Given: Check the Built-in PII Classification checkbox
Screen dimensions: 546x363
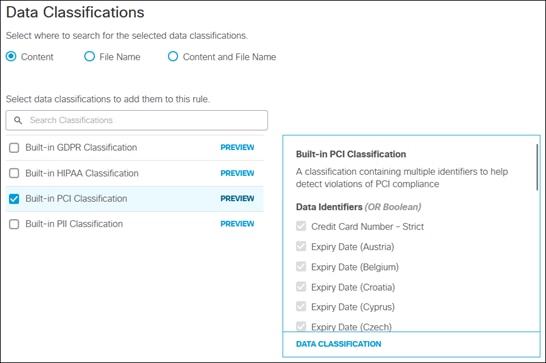Looking at the screenshot, I should tap(14, 224).
